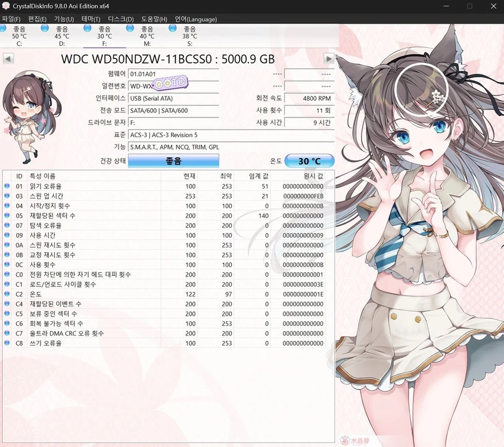
Task: Select row text 전원 차단에 의한 자기 헤드 대피 횟수
Action: (x=80, y=274)
